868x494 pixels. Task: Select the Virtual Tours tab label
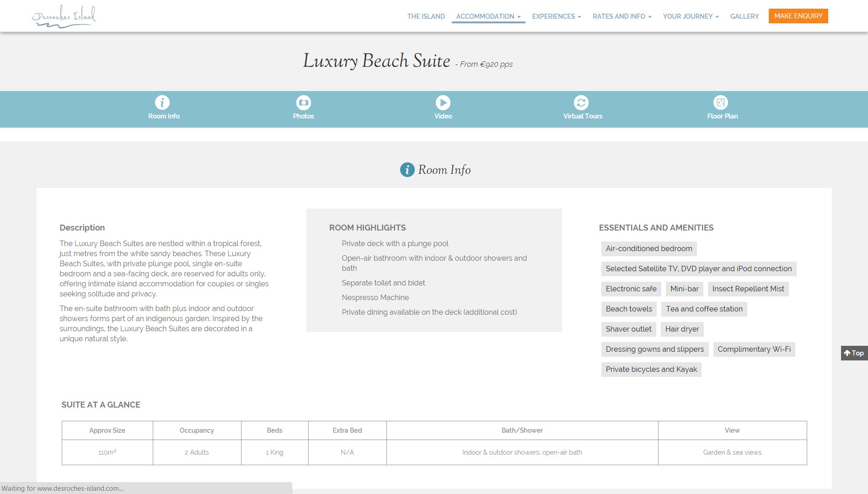(583, 116)
